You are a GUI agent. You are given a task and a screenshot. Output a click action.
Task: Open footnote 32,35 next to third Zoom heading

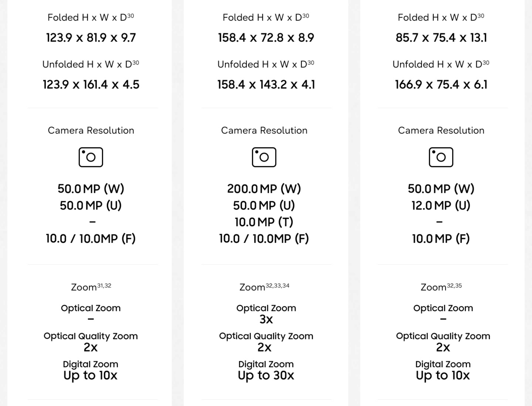454,286
